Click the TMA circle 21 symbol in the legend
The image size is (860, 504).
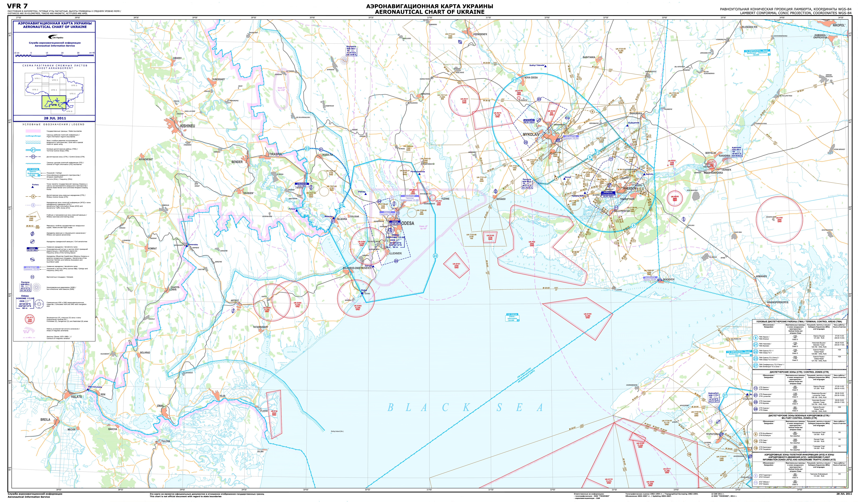(33, 150)
